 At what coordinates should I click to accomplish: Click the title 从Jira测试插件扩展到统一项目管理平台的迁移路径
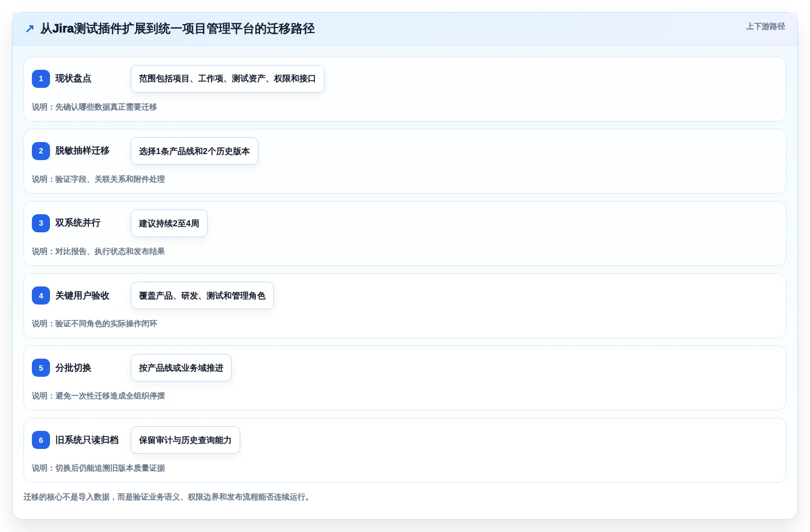pos(178,29)
